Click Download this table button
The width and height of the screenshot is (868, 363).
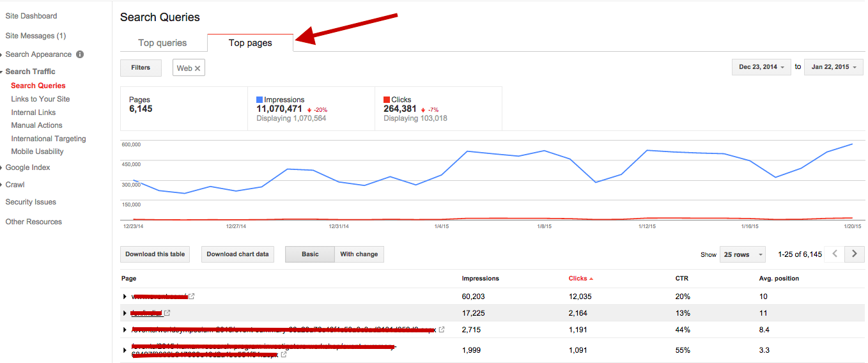click(x=155, y=254)
